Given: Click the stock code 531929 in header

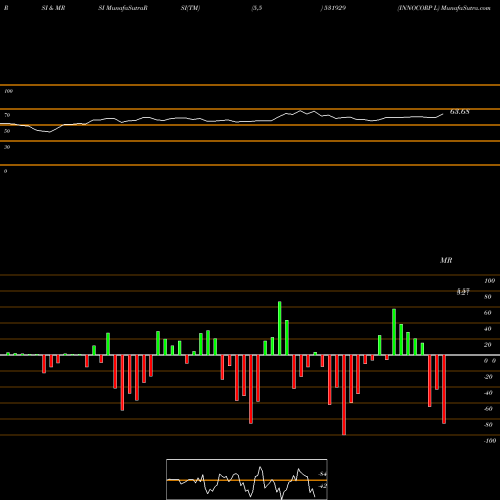Looking at the screenshot, I should [x=334, y=8].
